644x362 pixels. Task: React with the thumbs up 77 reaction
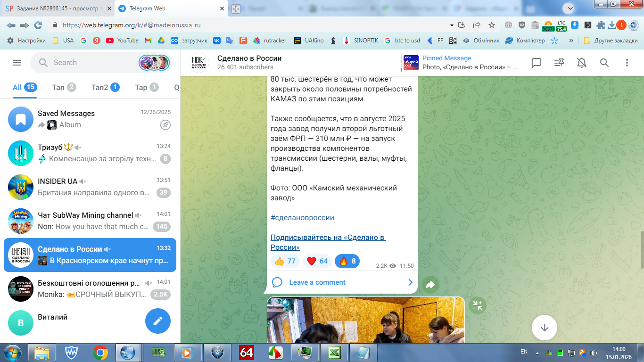285,261
